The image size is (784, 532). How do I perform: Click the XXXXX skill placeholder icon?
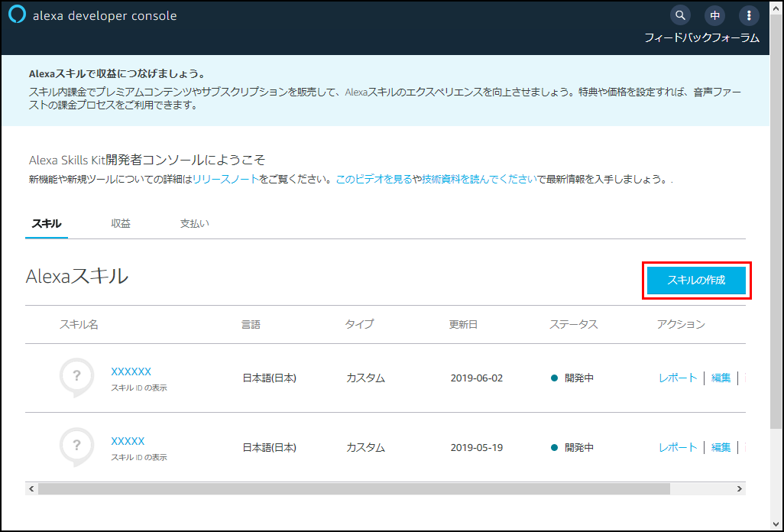[76, 446]
